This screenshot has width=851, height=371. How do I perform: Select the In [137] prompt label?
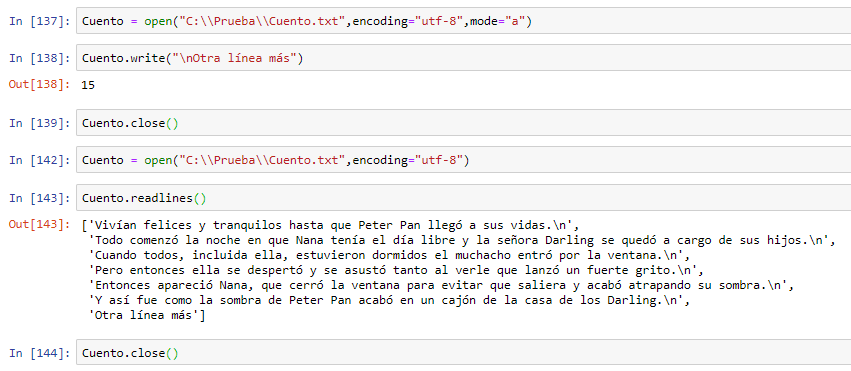coord(40,21)
